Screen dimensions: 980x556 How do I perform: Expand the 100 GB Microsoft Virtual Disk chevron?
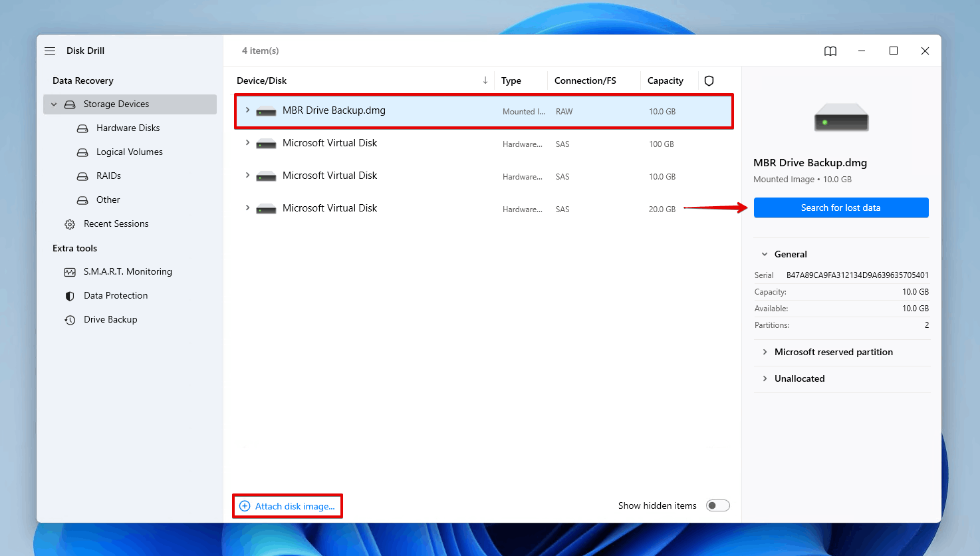coord(247,142)
